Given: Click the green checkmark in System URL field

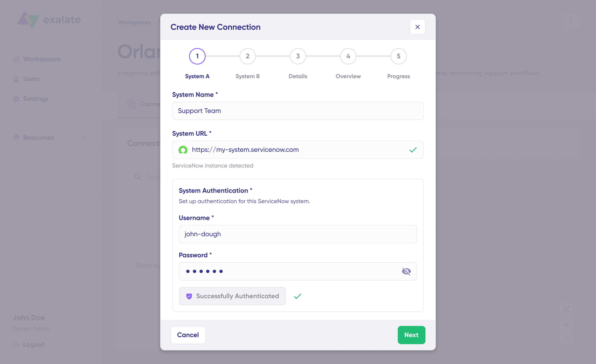Looking at the screenshot, I should point(413,150).
